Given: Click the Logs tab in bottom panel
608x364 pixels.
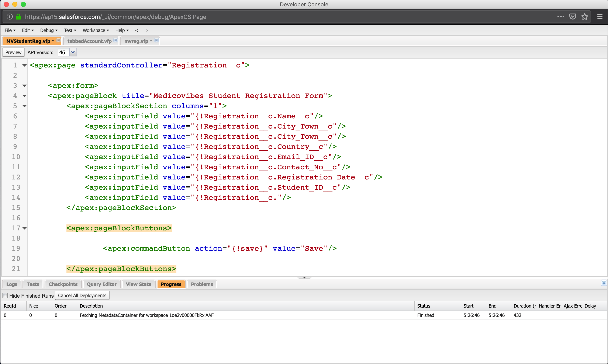Looking at the screenshot, I should pos(11,284).
